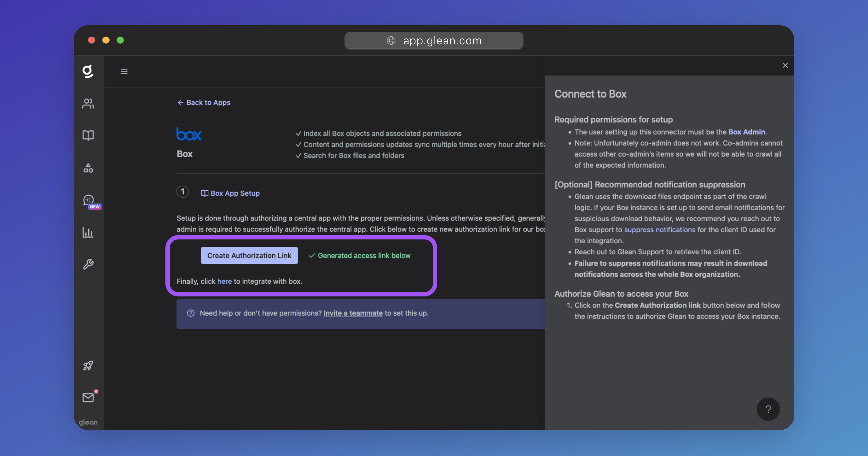Click Invite a teammate link
868x456 pixels.
pyautogui.click(x=353, y=313)
